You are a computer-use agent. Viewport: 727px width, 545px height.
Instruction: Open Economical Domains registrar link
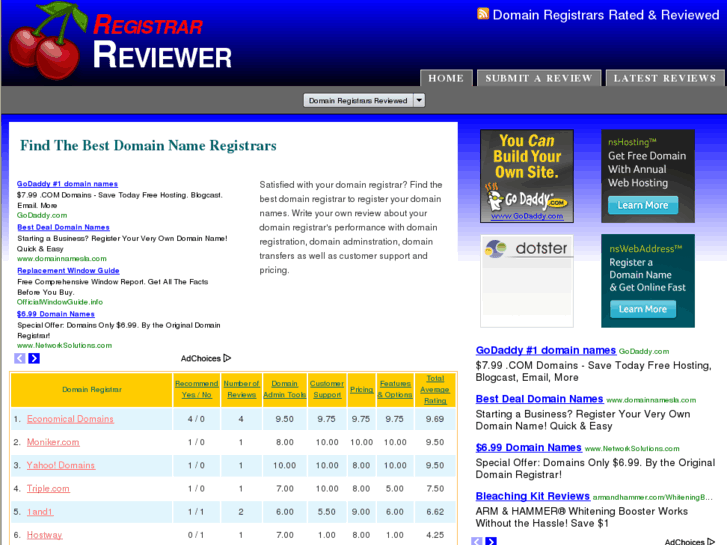[x=70, y=419]
